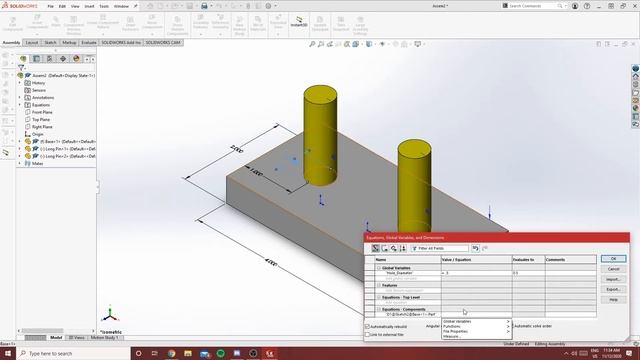Click the feature tree filter funnel icon
Screen dimensions: 640x360
coord(21,67)
